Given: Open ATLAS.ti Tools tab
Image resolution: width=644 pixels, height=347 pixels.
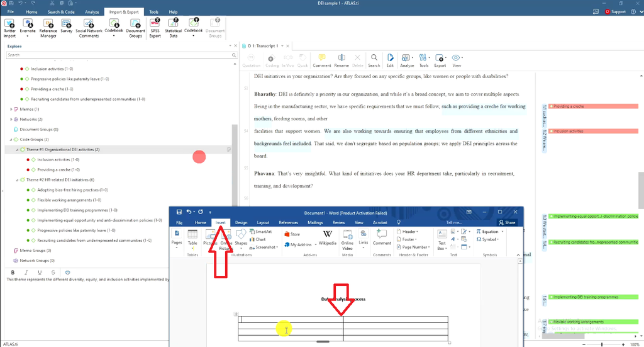Looking at the screenshot, I should tap(153, 12).
